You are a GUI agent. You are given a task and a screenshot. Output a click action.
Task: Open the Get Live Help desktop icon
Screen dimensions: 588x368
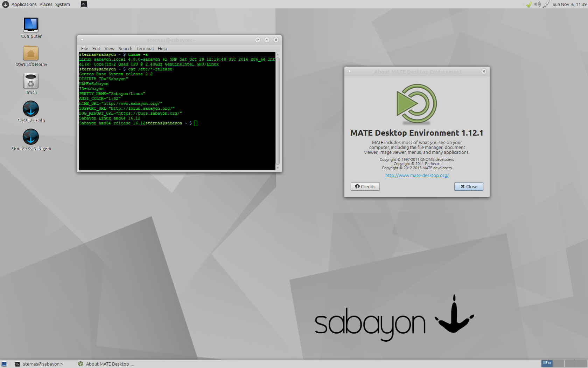(31, 109)
